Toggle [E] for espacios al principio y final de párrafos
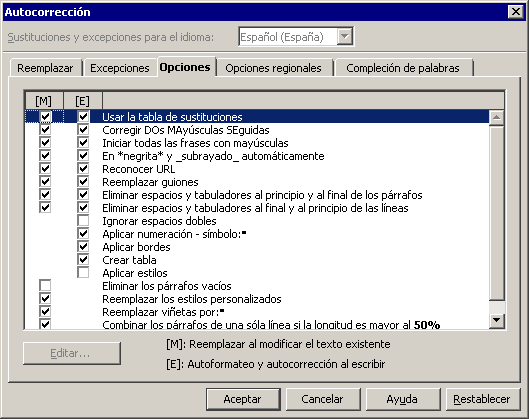The height and width of the screenshot is (419, 529). [x=83, y=195]
